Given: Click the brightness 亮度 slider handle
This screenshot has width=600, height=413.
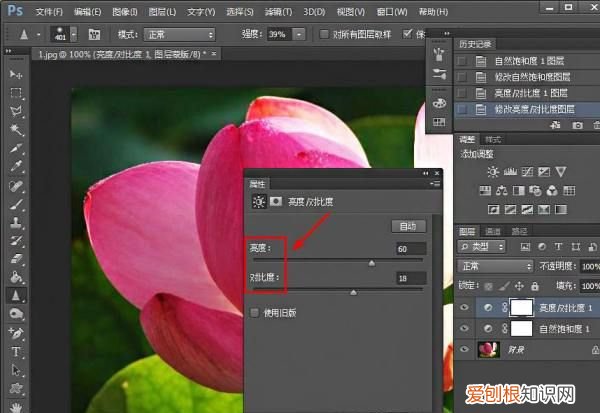Looking at the screenshot, I should point(372,263).
